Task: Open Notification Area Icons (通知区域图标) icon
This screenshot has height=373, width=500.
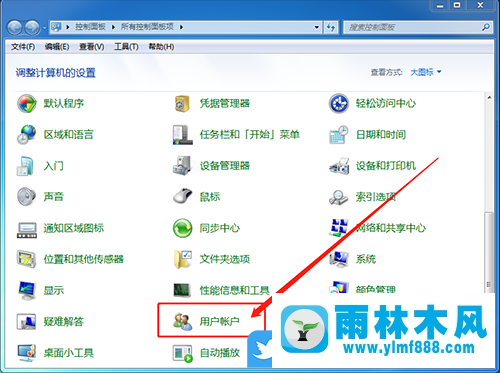Action: 27,230
